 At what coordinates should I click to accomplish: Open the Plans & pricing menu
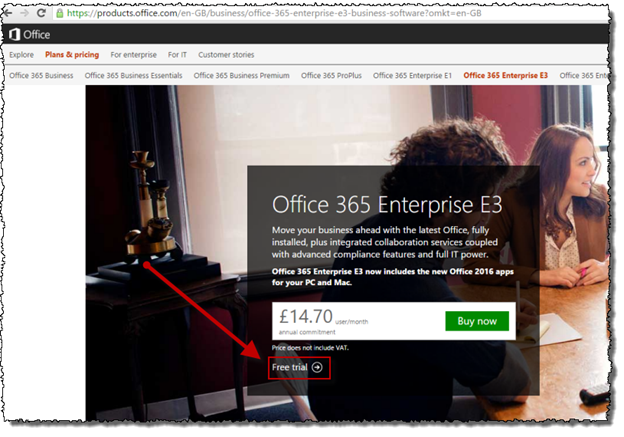pyautogui.click(x=72, y=55)
